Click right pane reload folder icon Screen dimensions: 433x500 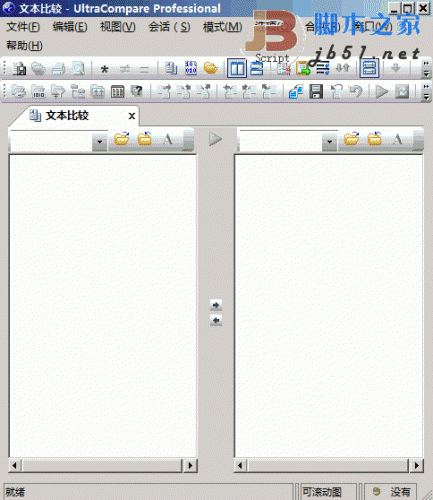point(374,139)
